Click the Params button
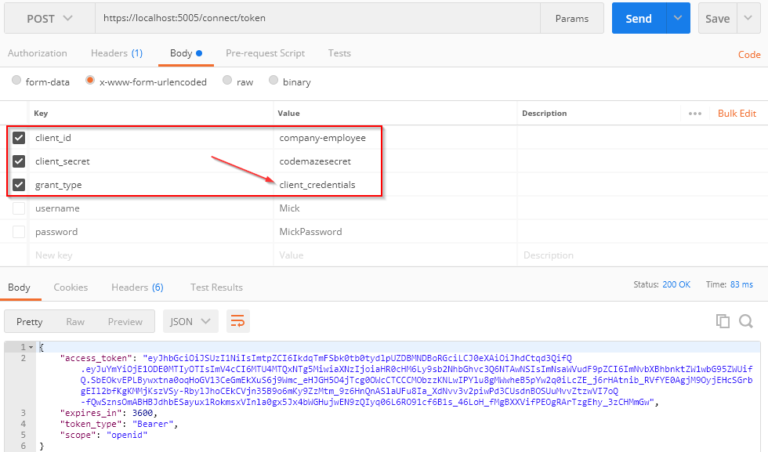Viewport: 768px width, 452px height. click(571, 19)
